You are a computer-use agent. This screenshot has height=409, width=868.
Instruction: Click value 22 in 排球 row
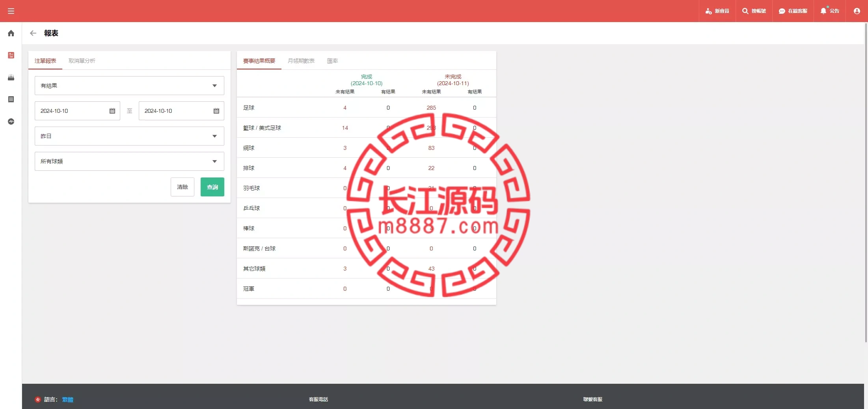431,168
